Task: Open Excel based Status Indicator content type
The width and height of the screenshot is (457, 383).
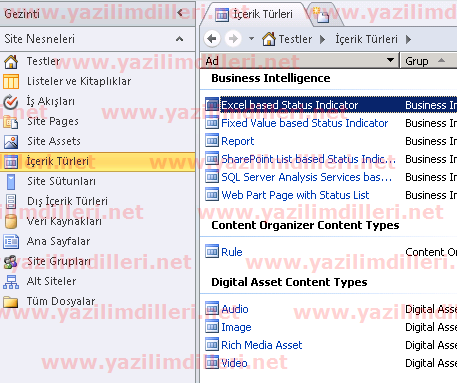Action: click(290, 105)
